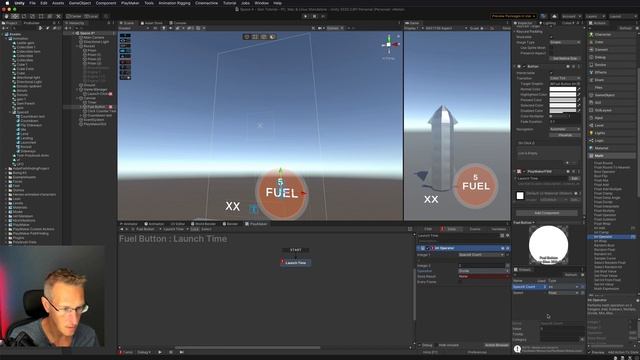The width and height of the screenshot is (640, 360).
Task: Toggle the Debug checkbox in PlayMaker
Action: pyautogui.click(x=420, y=345)
